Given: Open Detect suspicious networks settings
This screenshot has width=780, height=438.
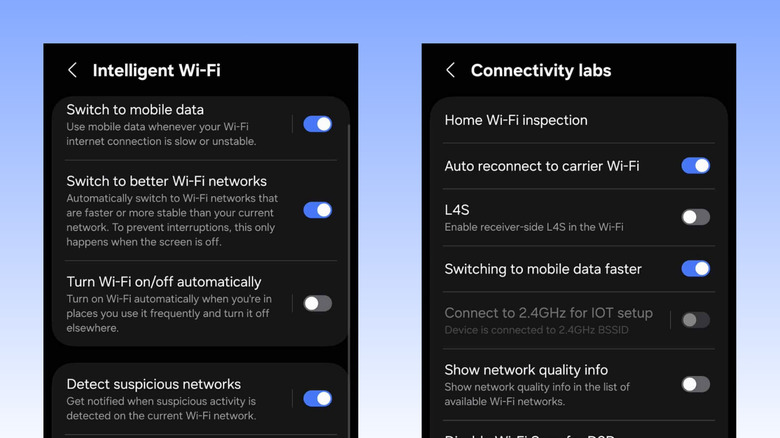Looking at the screenshot, I should 154,384.
